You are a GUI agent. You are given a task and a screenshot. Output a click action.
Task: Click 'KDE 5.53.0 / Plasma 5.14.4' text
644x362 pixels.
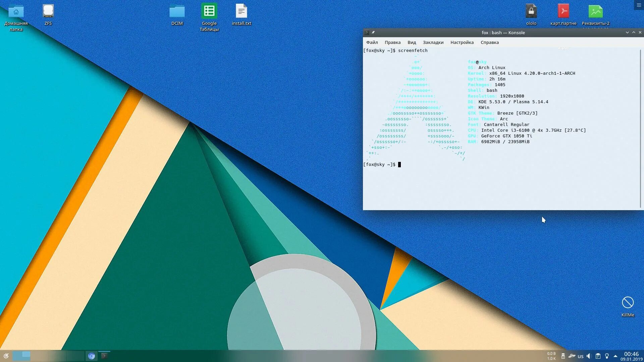[x=513, y=102]
